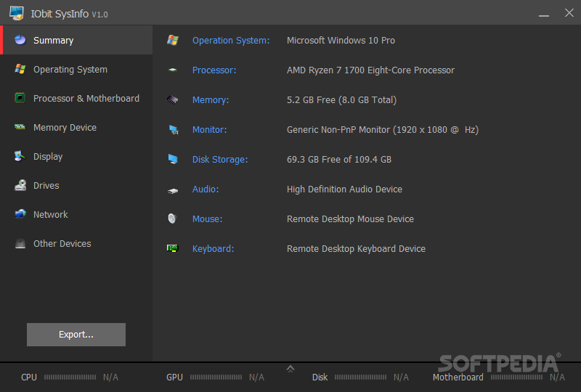Click "5.2 GB Free (8.0 GB Total)" text
Image resolution: width=581 pixels, height=392 pixels.
coord(341,100)
